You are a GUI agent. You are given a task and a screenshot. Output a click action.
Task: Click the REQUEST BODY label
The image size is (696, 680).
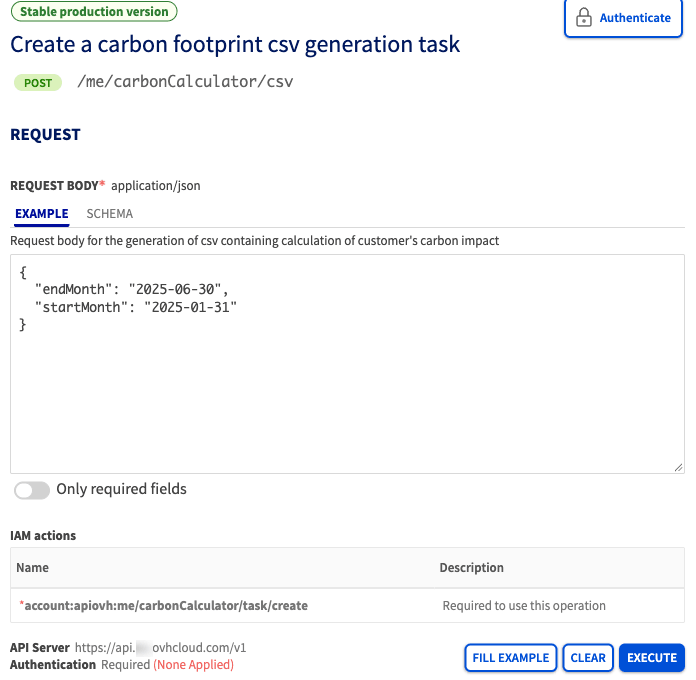(x=55, y=186)
